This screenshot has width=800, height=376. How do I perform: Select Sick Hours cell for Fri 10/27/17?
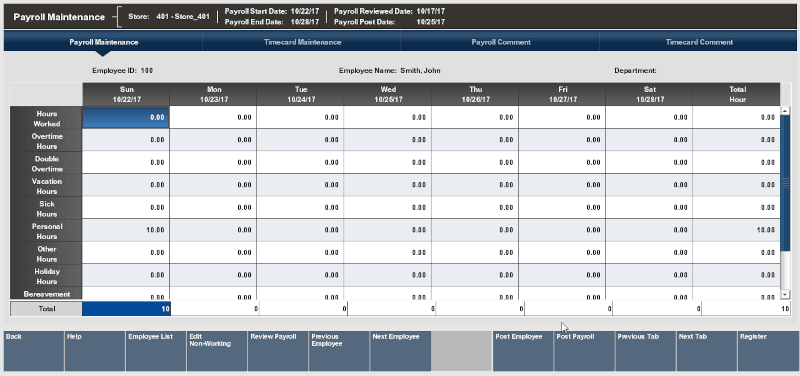[x=562, y=208]
